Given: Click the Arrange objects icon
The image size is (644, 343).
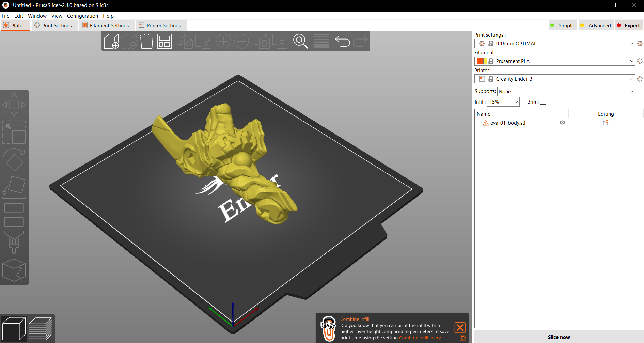Looking at the screenshot, I should coord(164,42).
